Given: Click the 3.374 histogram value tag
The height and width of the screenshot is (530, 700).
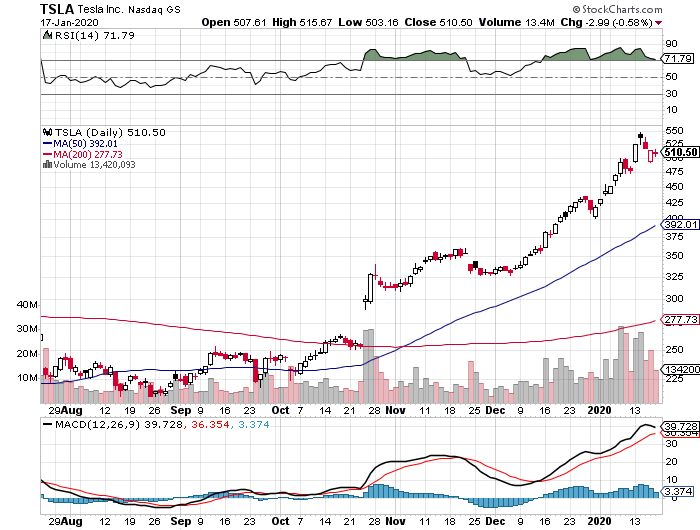Looking at the screenshot, I should [678, 492].
